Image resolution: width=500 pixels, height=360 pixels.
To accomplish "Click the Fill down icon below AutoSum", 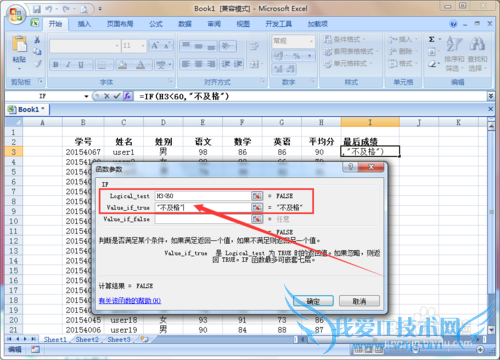I will tap(432, 52).
